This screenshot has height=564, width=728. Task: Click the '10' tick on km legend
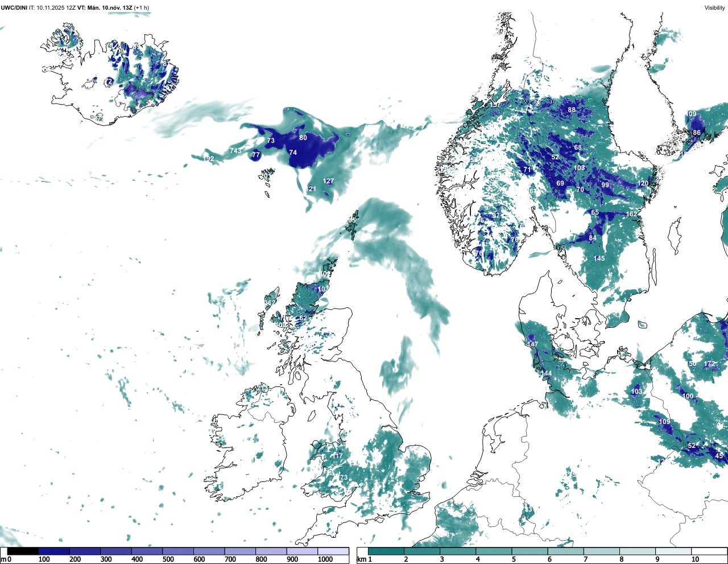(x=695, y=559)
